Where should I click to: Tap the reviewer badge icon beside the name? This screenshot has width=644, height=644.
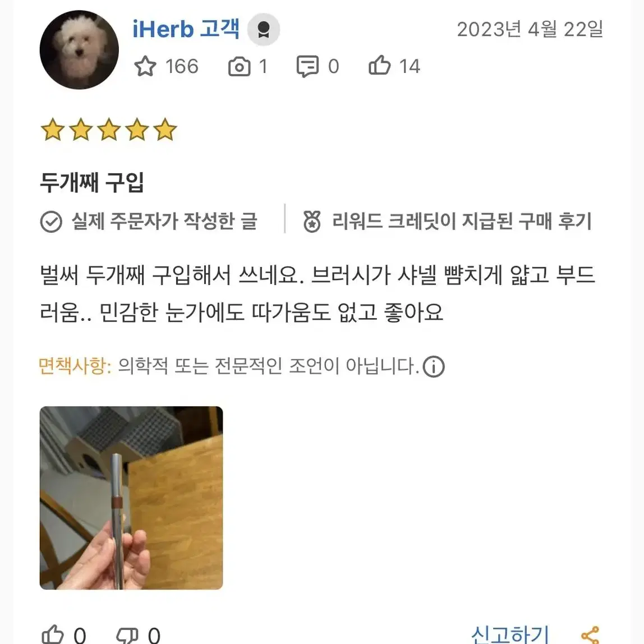263,30
